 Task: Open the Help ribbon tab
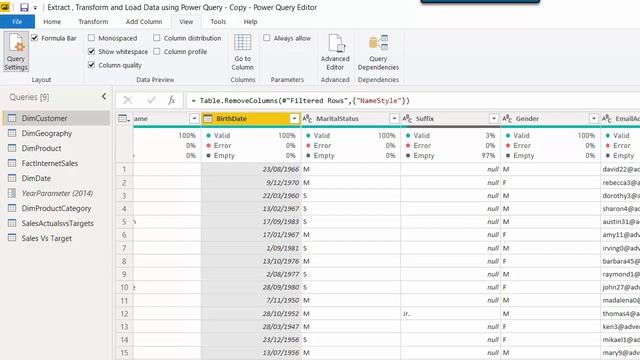[250, 22]
